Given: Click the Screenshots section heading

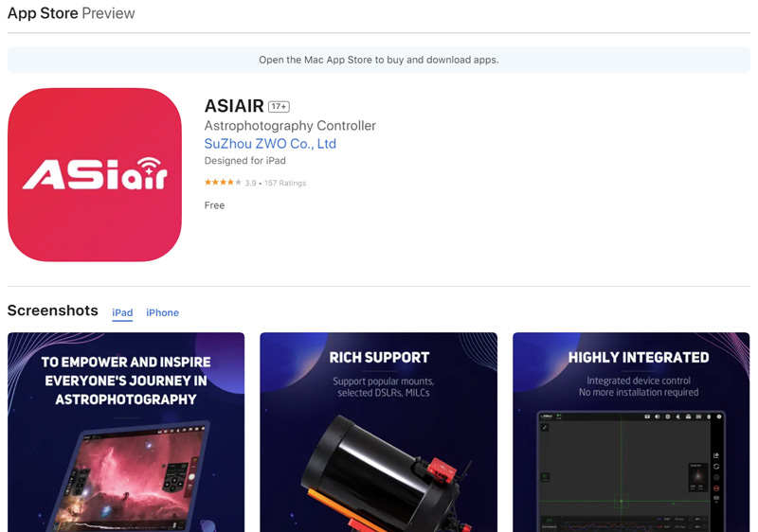Looking at the screenshot, I should point(53,310).
